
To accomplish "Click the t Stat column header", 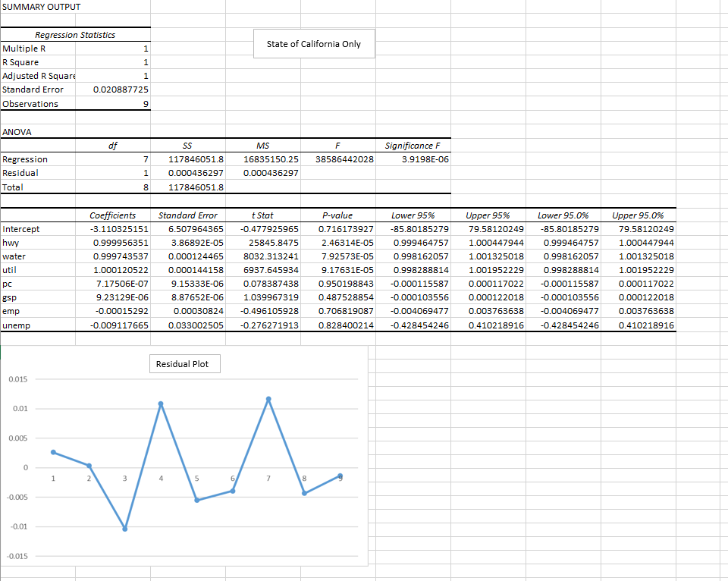I will click(x=263, y=215).
